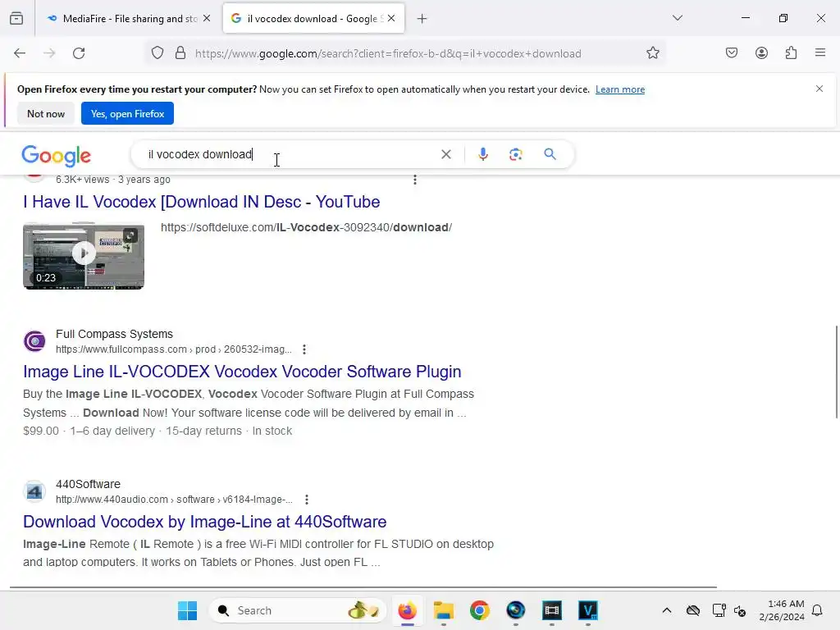Click the horizontal scrollbar at page bottom
Viewport: 840px width, 630px height.
pyautogui.click(x=363, y=587)
